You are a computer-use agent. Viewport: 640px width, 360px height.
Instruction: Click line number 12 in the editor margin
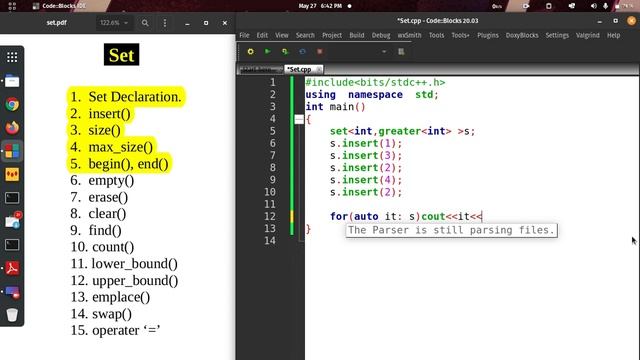[x=270, y=216]
